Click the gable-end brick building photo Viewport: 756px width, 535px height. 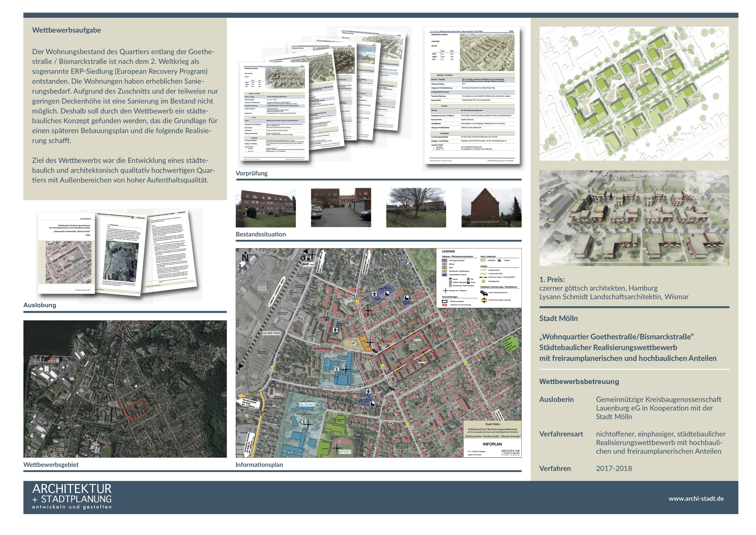tap(491, 208)
